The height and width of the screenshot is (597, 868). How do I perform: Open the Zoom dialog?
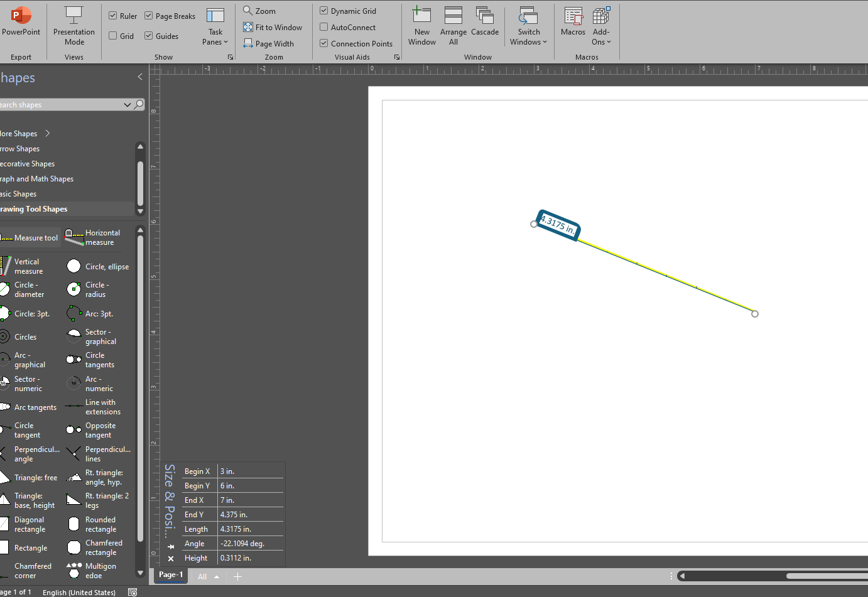(259, 11)
